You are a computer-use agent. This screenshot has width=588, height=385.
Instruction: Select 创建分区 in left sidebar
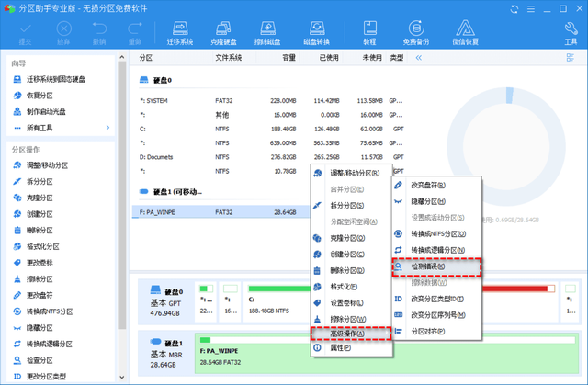click(40, 214)
